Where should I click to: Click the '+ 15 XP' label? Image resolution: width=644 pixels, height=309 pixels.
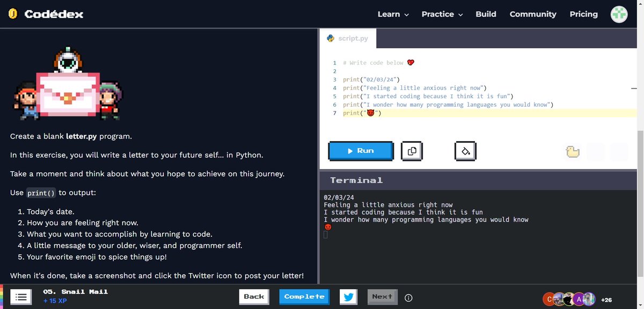pyautogui.click(x=55, y=301)
